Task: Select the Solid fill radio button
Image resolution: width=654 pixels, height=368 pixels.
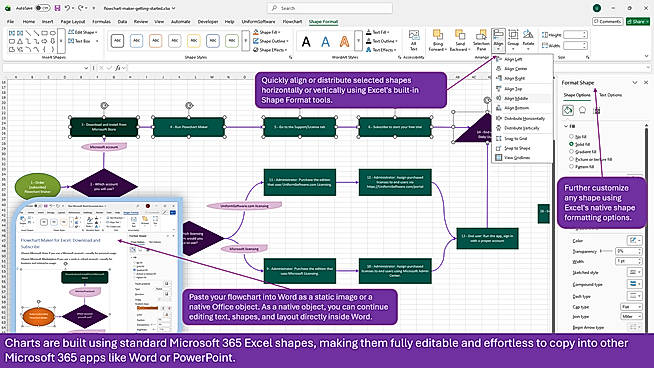Action: tap(571, 144)
